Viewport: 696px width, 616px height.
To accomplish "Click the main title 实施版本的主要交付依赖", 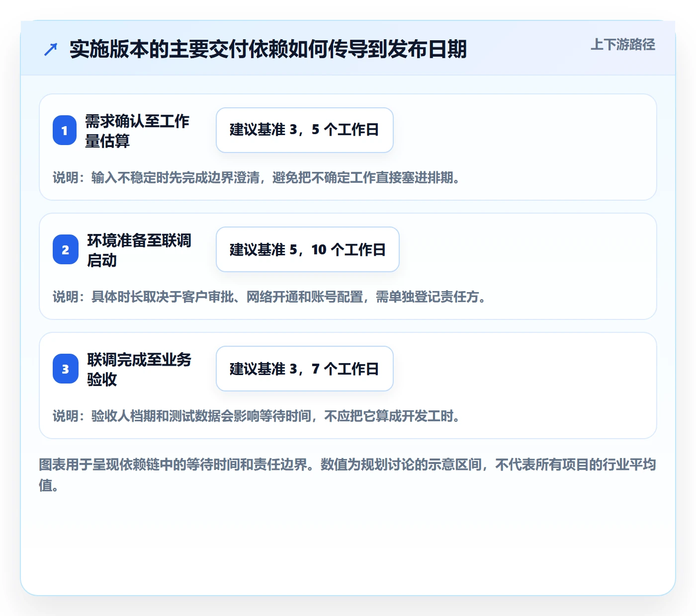I will [268, 49].
